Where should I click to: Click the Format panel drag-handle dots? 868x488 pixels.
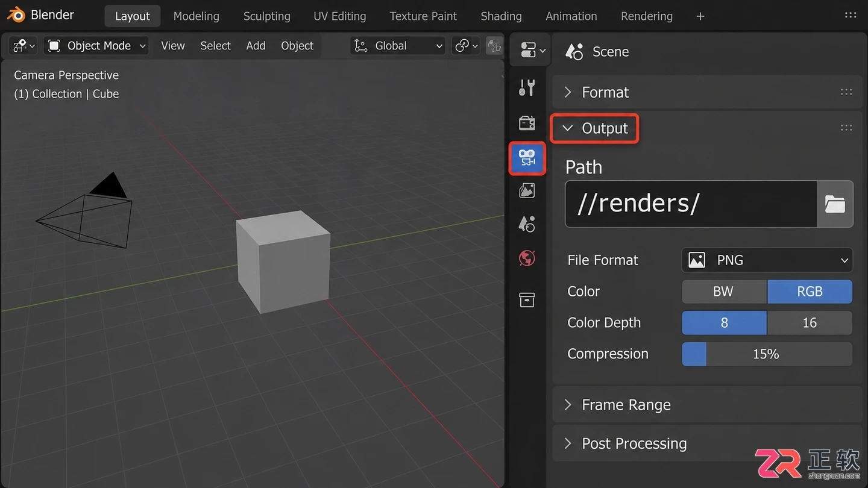tap(846, 92)
